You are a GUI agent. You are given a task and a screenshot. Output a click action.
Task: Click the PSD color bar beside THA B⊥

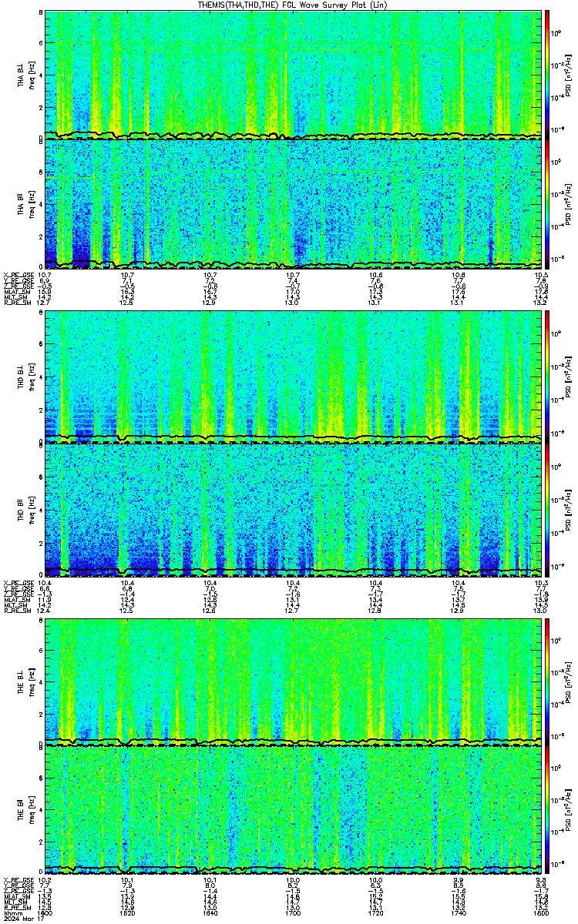pos(547,74)
